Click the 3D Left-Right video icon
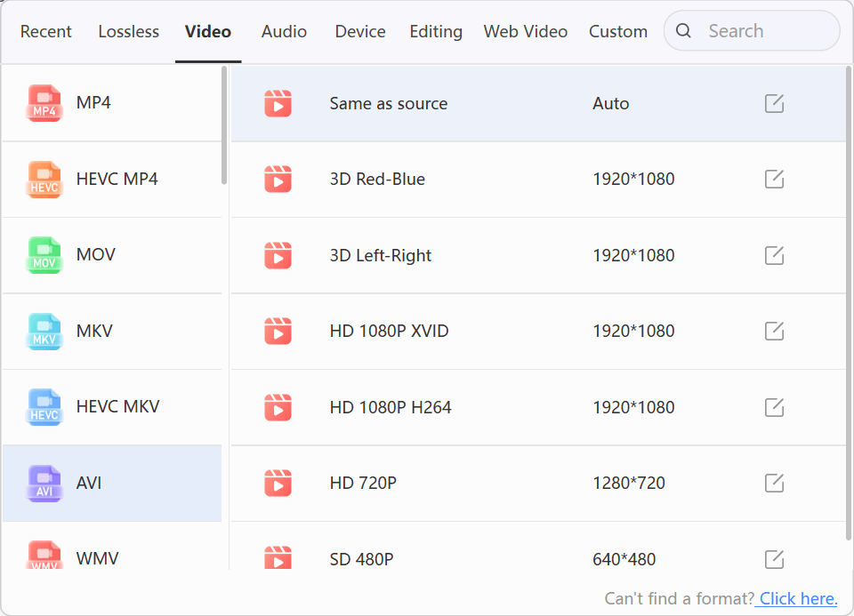 click(x=278, y=255)
